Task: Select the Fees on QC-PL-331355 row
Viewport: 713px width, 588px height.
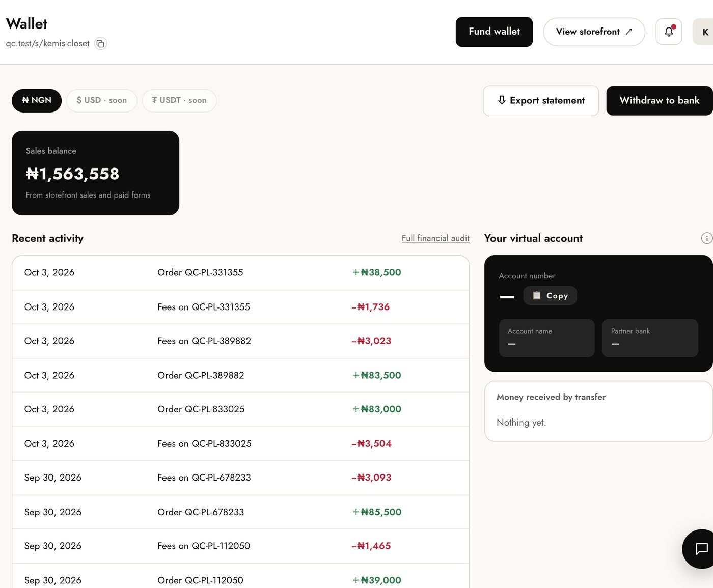Action: [240, 307]
